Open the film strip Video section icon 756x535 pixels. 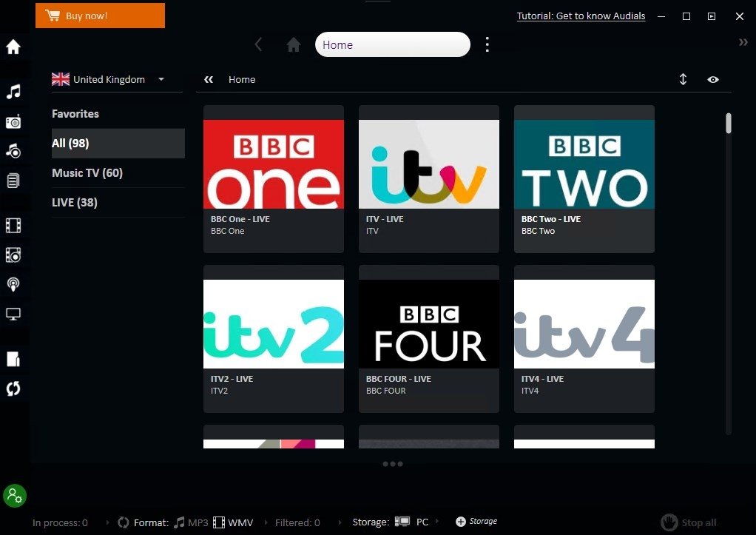[x=13, y=225]
